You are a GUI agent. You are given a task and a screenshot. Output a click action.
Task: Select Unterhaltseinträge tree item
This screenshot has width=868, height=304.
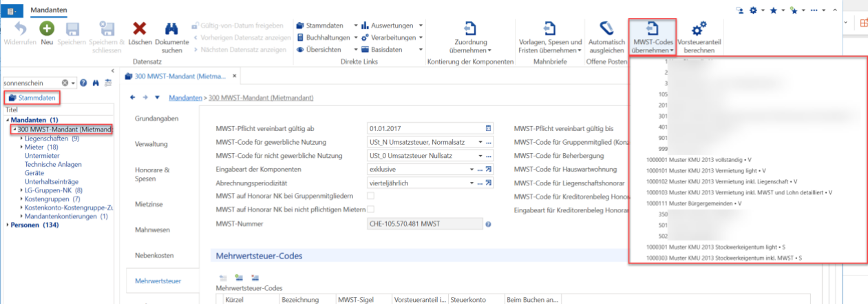tap(52, 182)
